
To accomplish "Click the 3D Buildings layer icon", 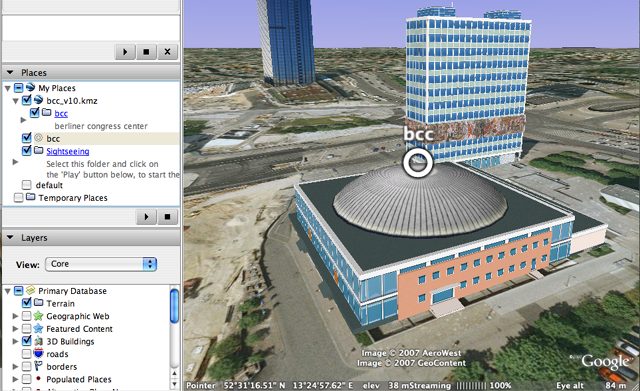I will click(38, 341).
